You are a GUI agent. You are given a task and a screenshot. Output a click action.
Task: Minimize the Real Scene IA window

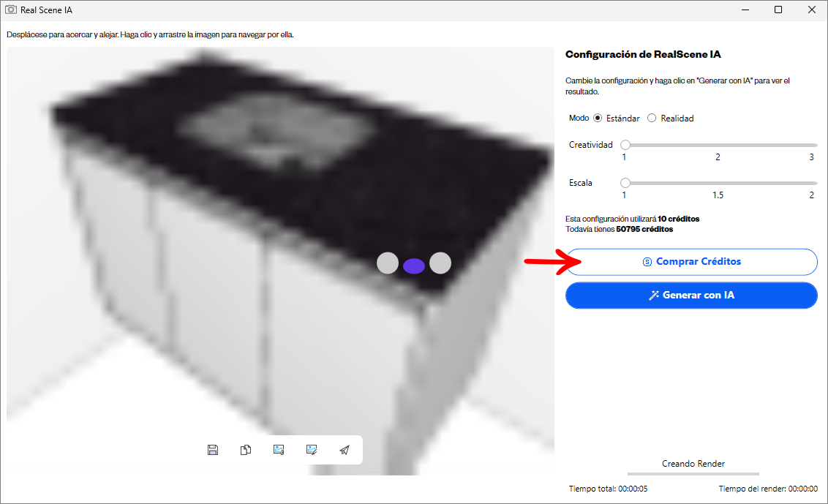(x=745, y=10)
